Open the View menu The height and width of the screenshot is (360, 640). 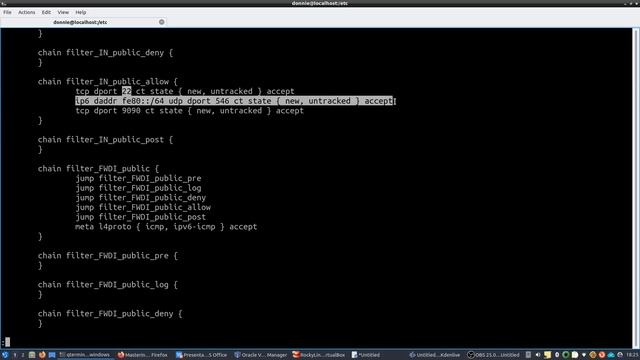click(x=63, y=12)
